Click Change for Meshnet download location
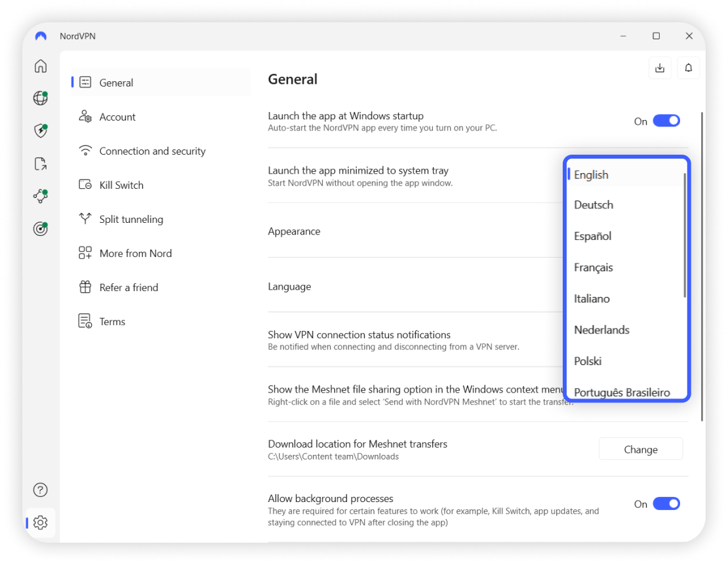 tap(641, 450)
